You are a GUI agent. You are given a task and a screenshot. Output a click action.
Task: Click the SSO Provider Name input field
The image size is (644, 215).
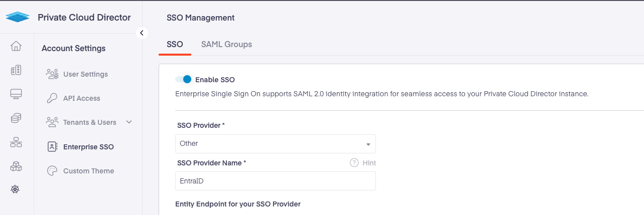276,181
